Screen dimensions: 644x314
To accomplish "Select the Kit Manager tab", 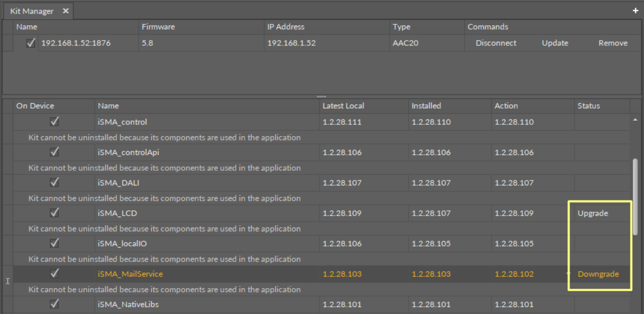I will pyautogui.click(x=32, y=11).
